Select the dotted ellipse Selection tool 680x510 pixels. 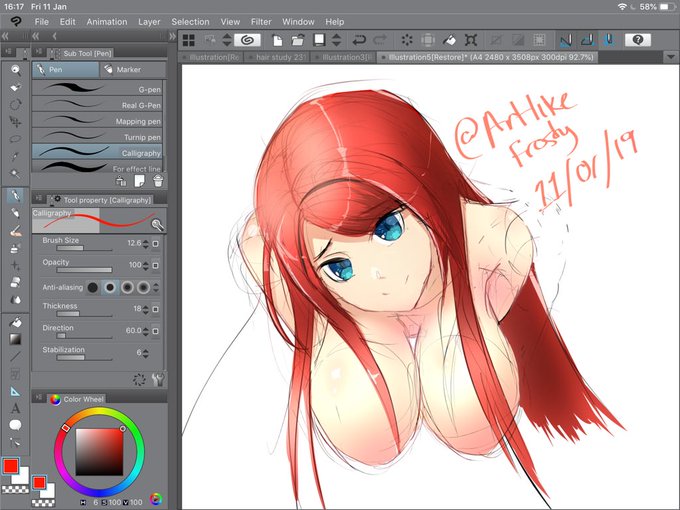click(x=15, y=139)
